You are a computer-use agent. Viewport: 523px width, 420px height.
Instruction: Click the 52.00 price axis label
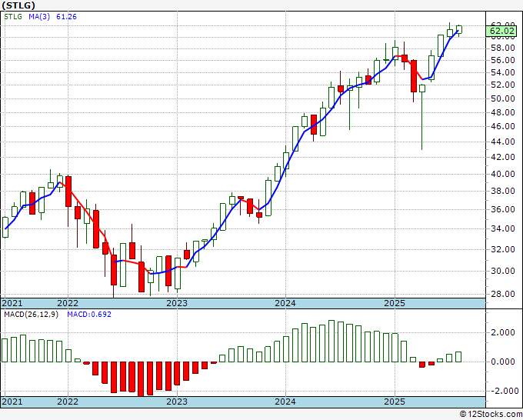[x=503, y=85]
